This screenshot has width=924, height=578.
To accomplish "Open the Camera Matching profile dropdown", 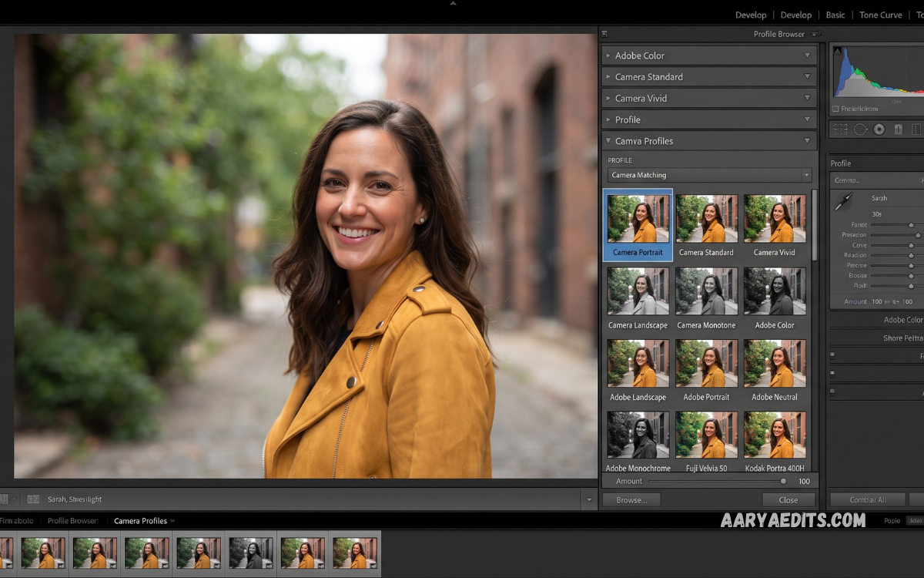I will pyautogui.click(x=709, y=175).
